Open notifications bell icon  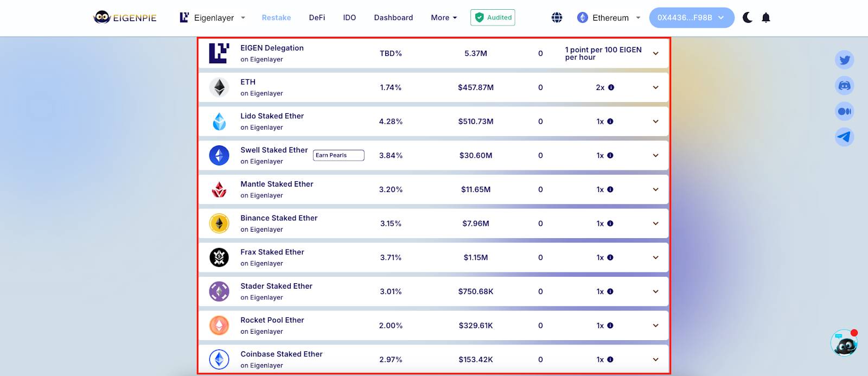(x=766, y=17)
